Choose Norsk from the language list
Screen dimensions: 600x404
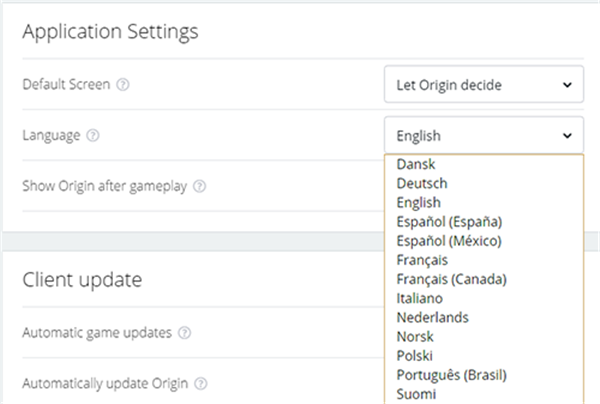pos(415,336)
